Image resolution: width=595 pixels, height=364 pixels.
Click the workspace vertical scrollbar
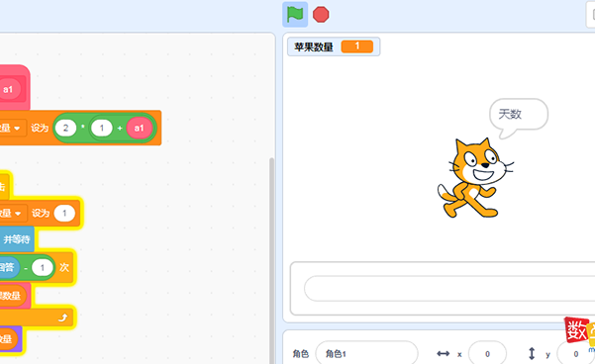click(x=271, y=261)
